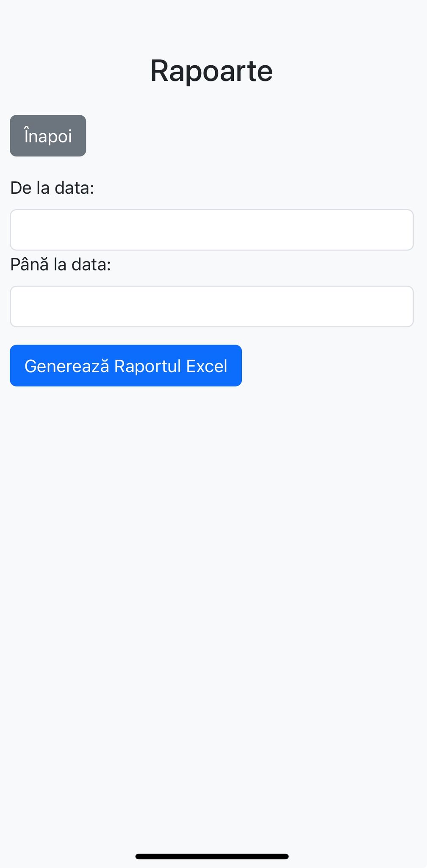This screenshot has height=868, width=427.
Task: Generate the Excel report with blue button
Action: tap(126, 365)
